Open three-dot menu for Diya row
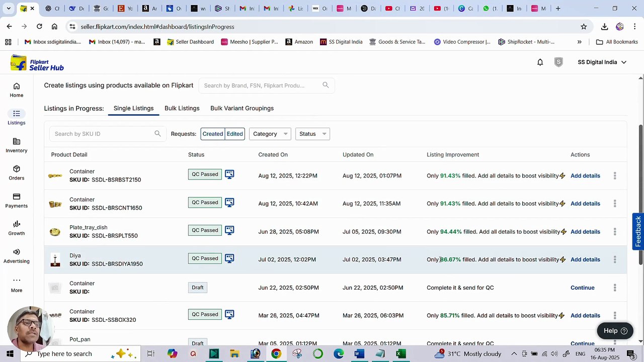 click(x=615, y=259)
